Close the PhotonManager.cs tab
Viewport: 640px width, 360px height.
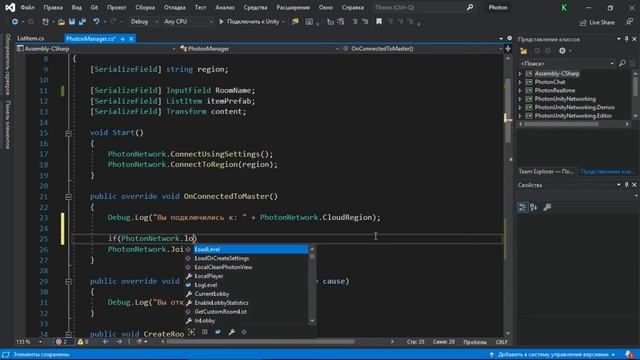(x=131, y=39)
